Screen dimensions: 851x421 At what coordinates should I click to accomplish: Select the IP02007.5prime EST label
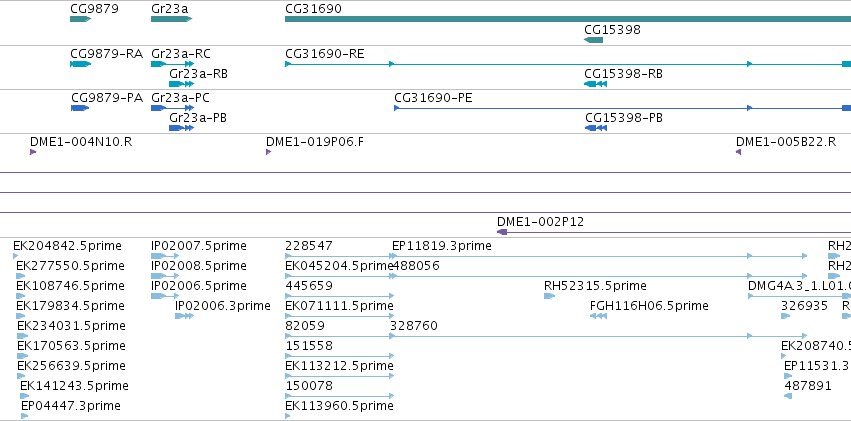(x=198, y=246)
